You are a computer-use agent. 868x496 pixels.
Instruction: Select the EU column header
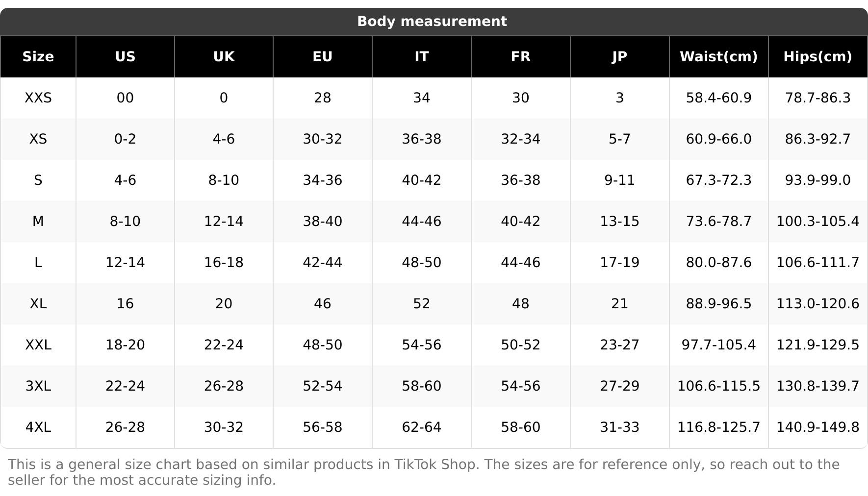click(323, 57)
